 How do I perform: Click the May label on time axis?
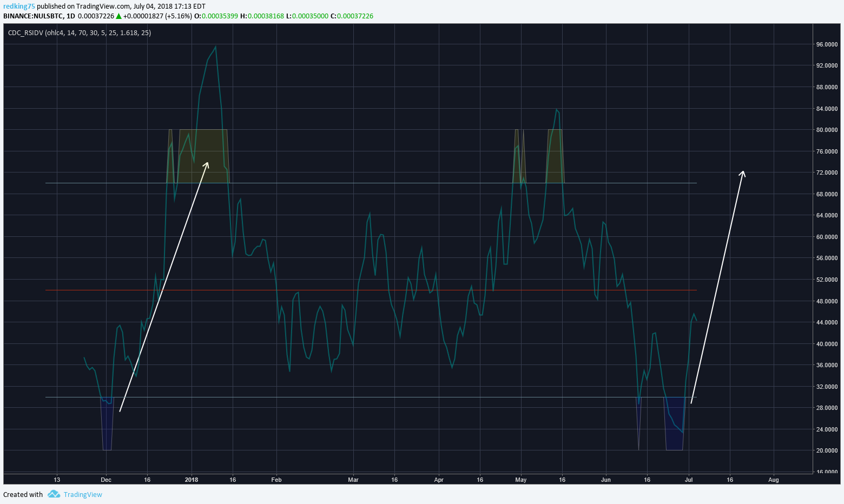click(521, 480)
